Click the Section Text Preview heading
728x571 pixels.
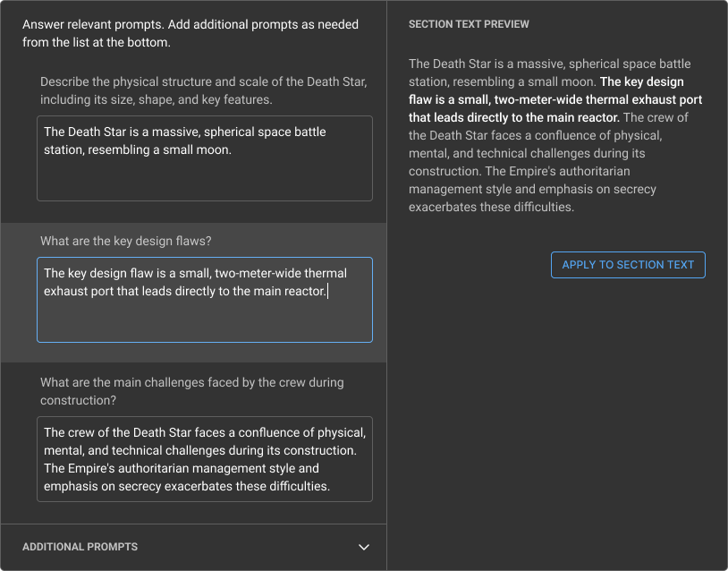point(469,24)
